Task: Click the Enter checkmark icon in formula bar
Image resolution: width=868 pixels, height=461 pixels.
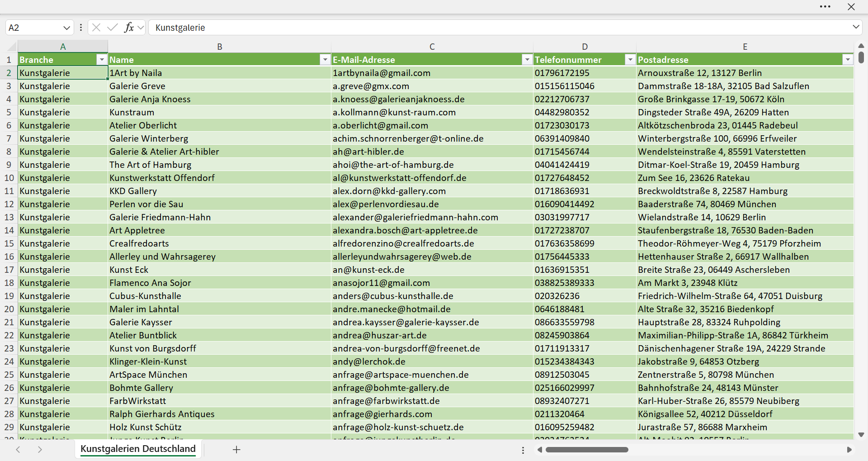Action: click(x=113, y=28)
